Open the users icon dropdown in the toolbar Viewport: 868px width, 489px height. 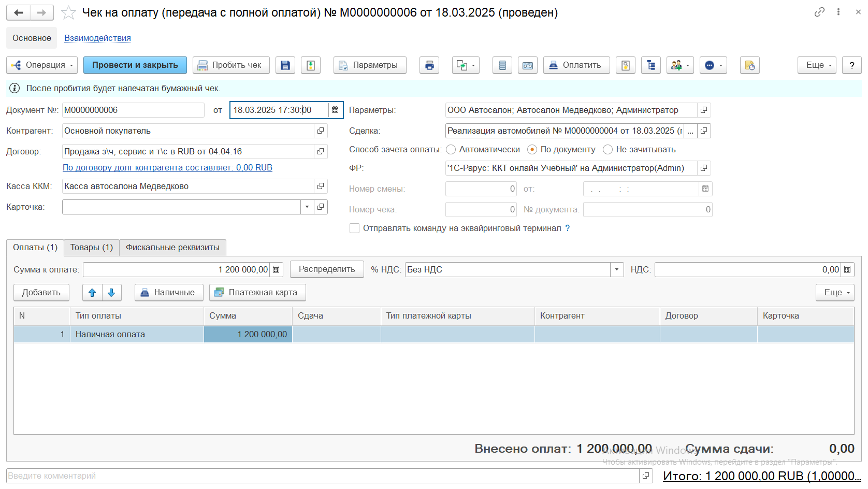pyautogui.click(x=680, y=65)
